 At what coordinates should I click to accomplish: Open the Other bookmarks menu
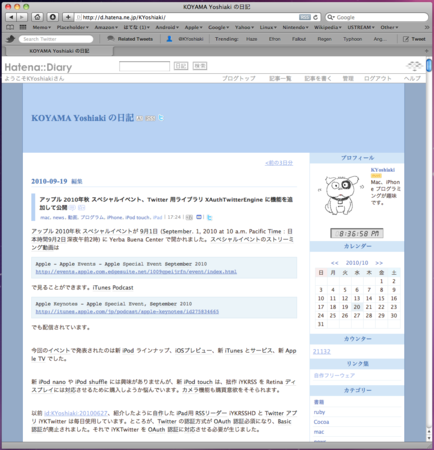(x=389, y=27)
